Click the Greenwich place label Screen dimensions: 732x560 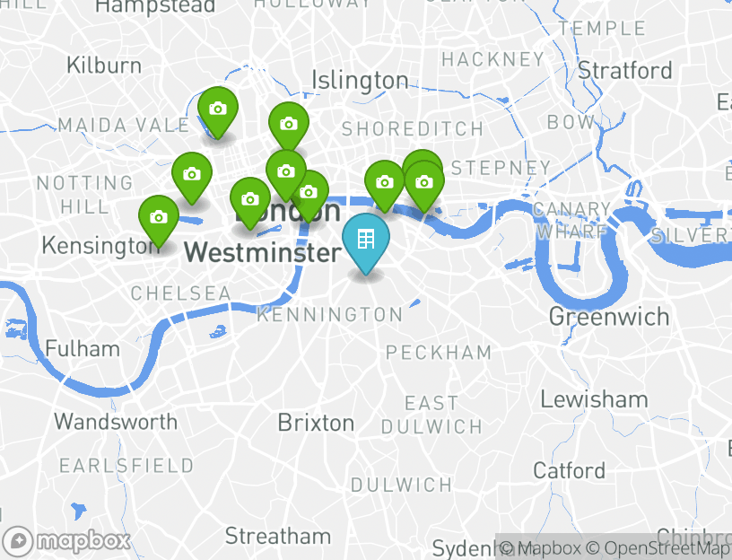609,317
